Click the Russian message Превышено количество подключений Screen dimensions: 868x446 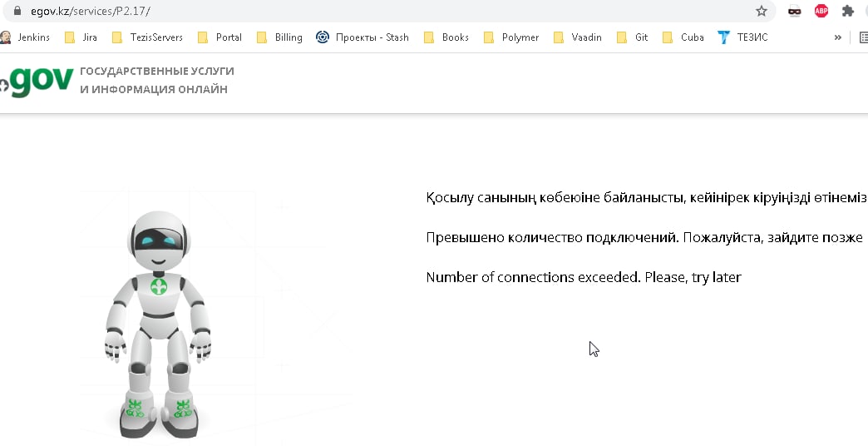click(x=644, y=238)
